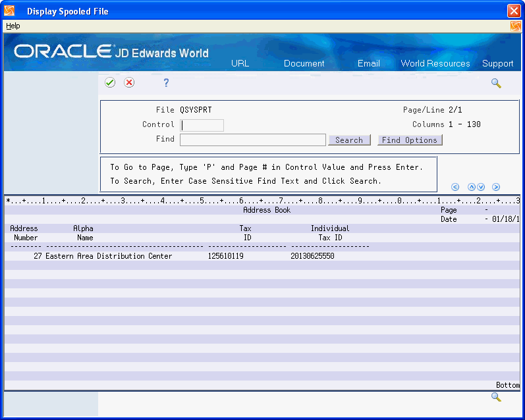This screenshot has height=420, width=525.
Task: Click the orange icon beside Help menu bar
Action: tap(515, 26)
